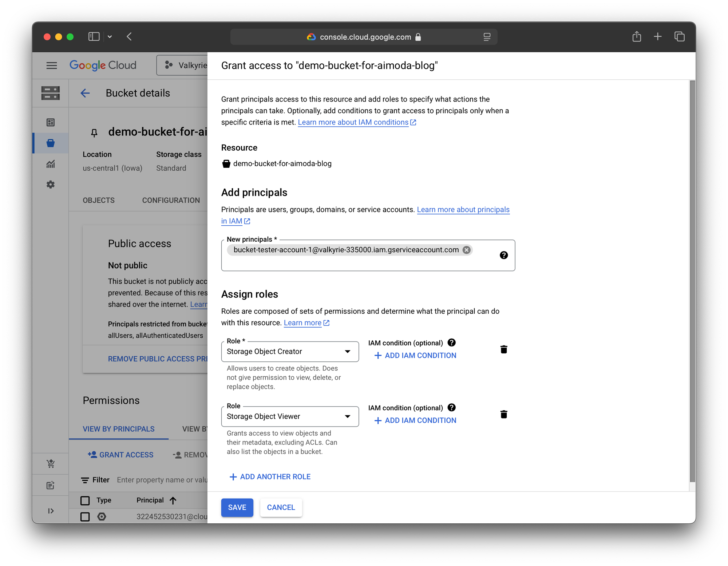The image size is (728, 566).
Task: Select the VIEW BY PRINCIPALS tab
Action: (118, 429)
